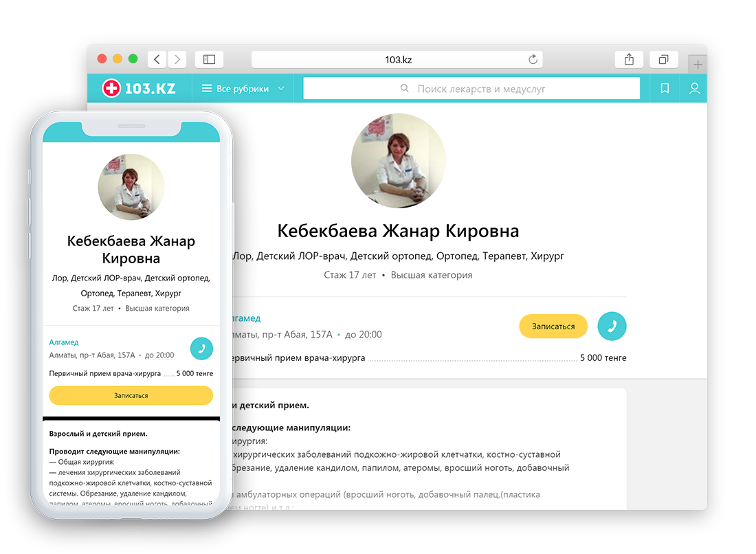Reload the page via refresh icon
Viewport: 756px width, 554px height.
click(533, 59)
